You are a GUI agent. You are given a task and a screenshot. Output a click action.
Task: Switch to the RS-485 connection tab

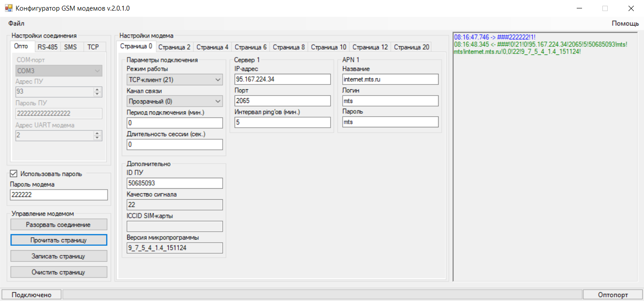(47, 46)
